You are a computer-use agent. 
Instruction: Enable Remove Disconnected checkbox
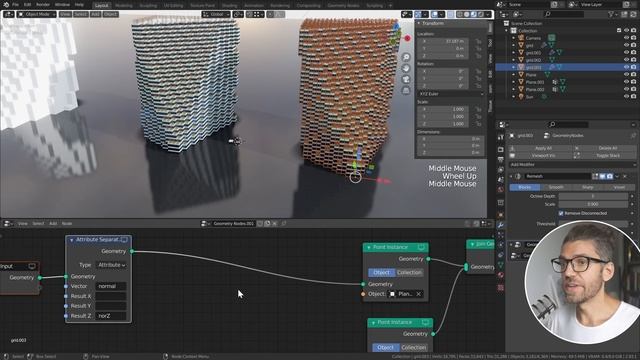coord(561,213)
